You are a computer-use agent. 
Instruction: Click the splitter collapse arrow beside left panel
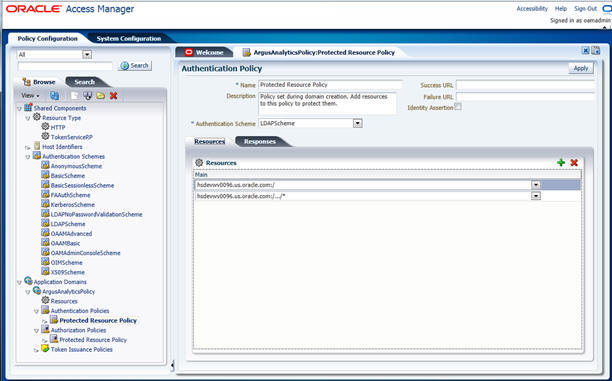pos(172,366)
